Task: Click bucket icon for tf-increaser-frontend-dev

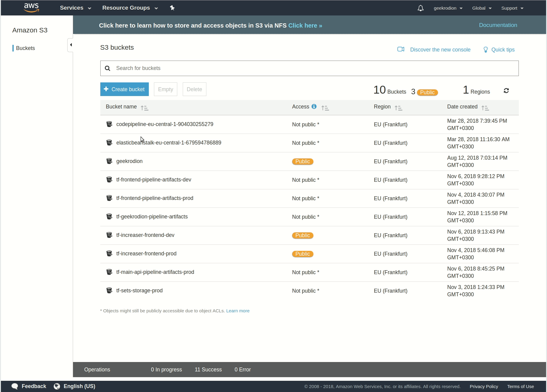Action: (x=109, y=235)
